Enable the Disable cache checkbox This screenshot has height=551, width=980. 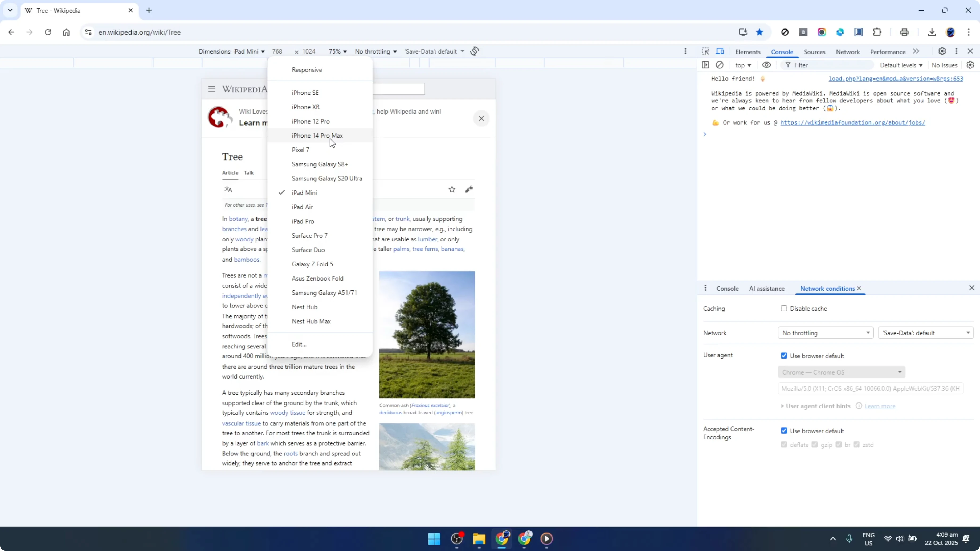(784, 309)
